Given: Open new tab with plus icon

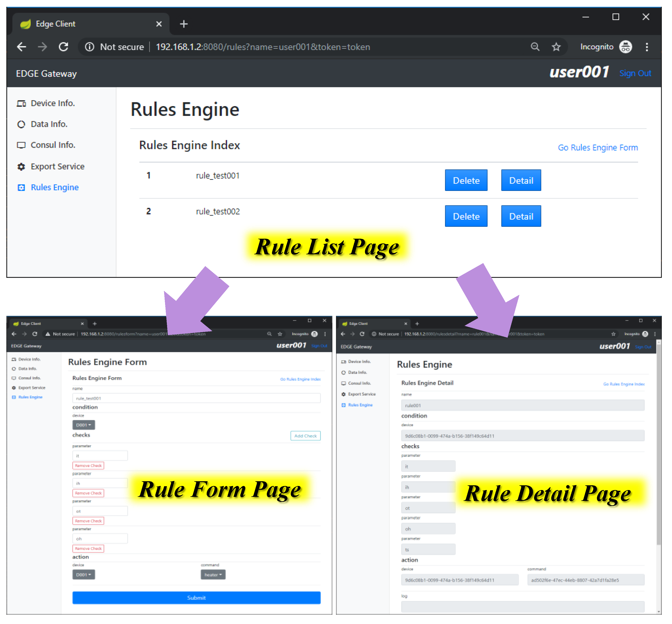Looking at the screenshot, I should coord(184,24).
